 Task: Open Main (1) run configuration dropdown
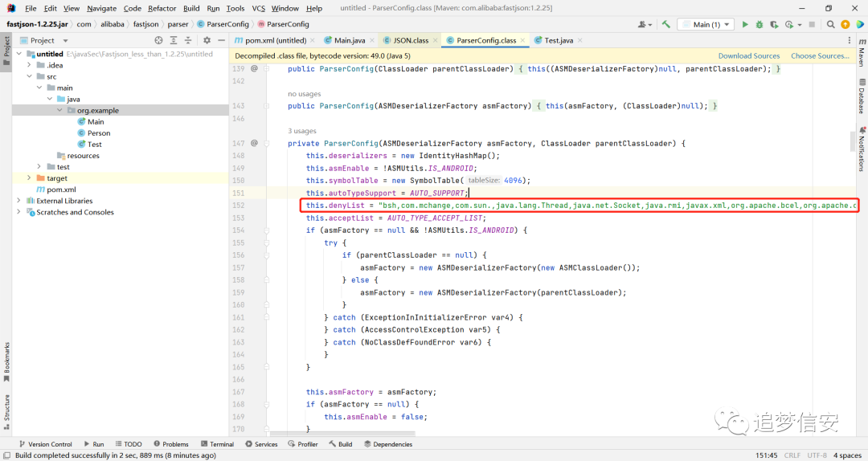pyautogui.click(x=706, y=24)
